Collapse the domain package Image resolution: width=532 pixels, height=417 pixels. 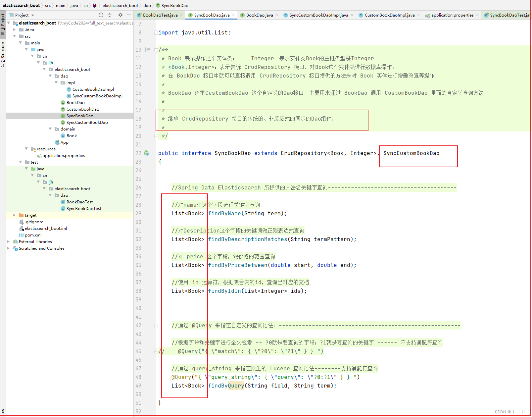click(x=50, y=129)
